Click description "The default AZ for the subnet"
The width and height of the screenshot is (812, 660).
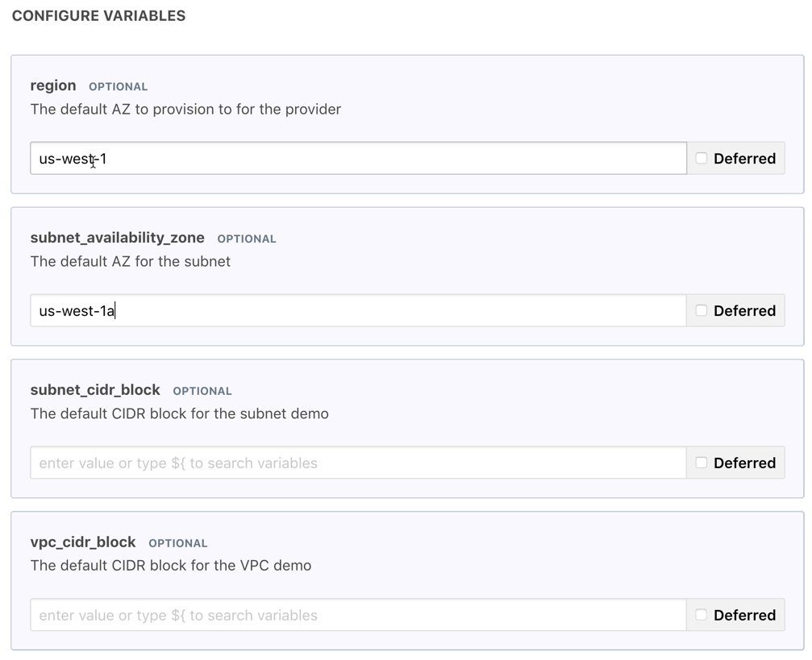(131, 261)
